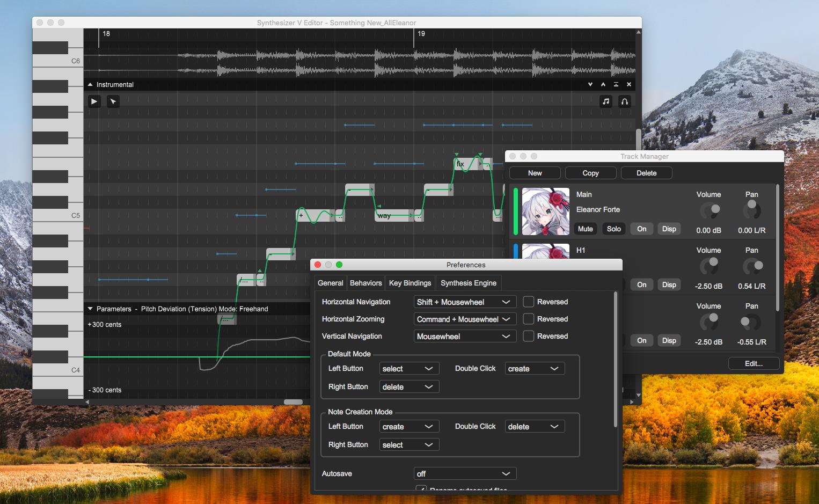Viewport: 819px width, 504px height.
Task: Click the green color bar of Main track
Action: pyautogui.click(x=516, y=211)
